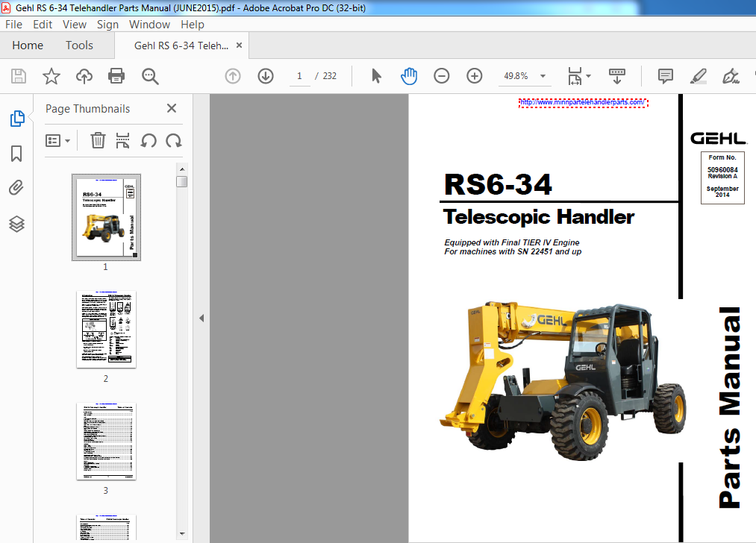Click the print pages thumbnail icon
This screenshot has width=756, height=543.
123,141
